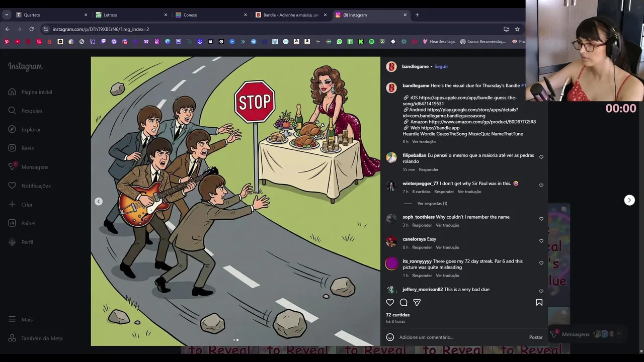
Task: Click Criar to create a post
Action: pyautogui.click(x=21, y=205)
